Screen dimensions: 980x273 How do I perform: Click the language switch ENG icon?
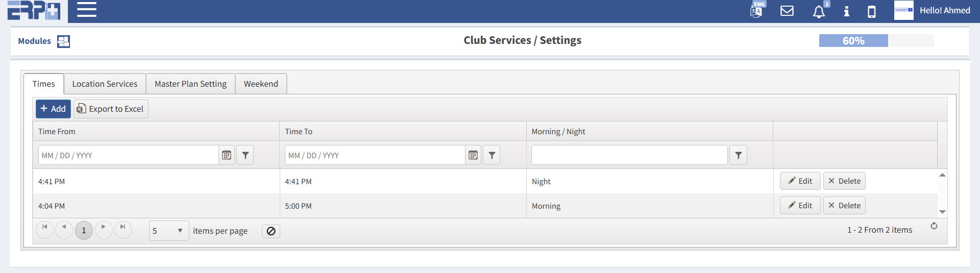(757, 10)
